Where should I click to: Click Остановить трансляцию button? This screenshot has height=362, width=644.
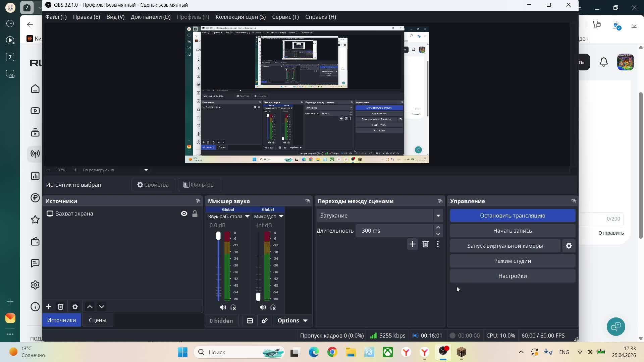click(x=512, y=216)
